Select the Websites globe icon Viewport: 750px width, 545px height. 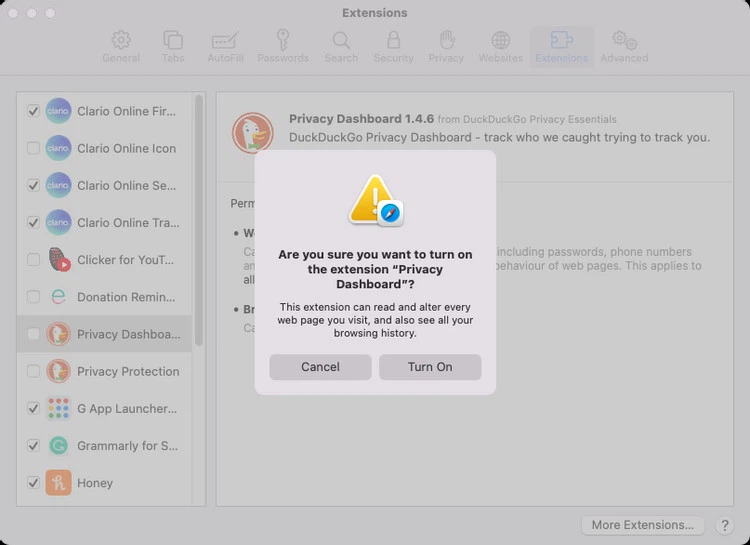[501, 46]
